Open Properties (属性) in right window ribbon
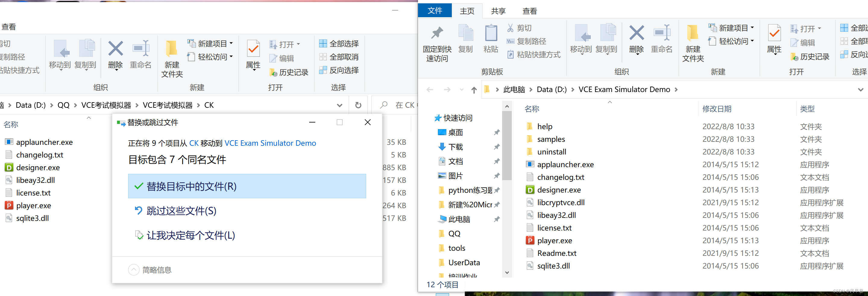Screen dimensions: 868x296 (x=774, y=39)
